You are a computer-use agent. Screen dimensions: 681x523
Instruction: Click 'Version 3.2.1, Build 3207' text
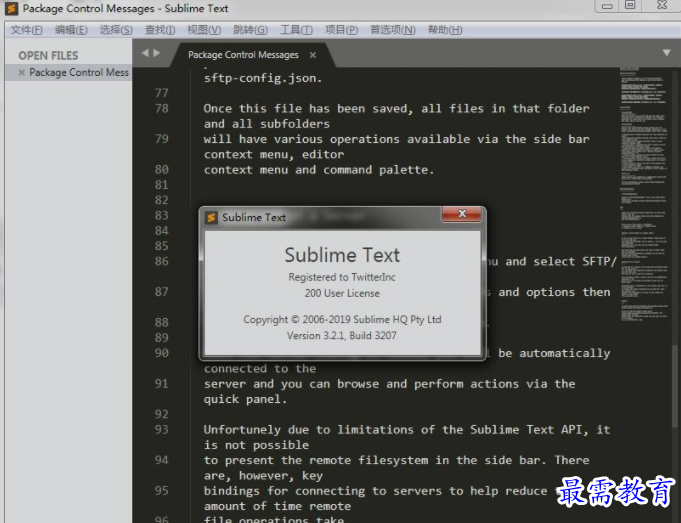(341, 335)
